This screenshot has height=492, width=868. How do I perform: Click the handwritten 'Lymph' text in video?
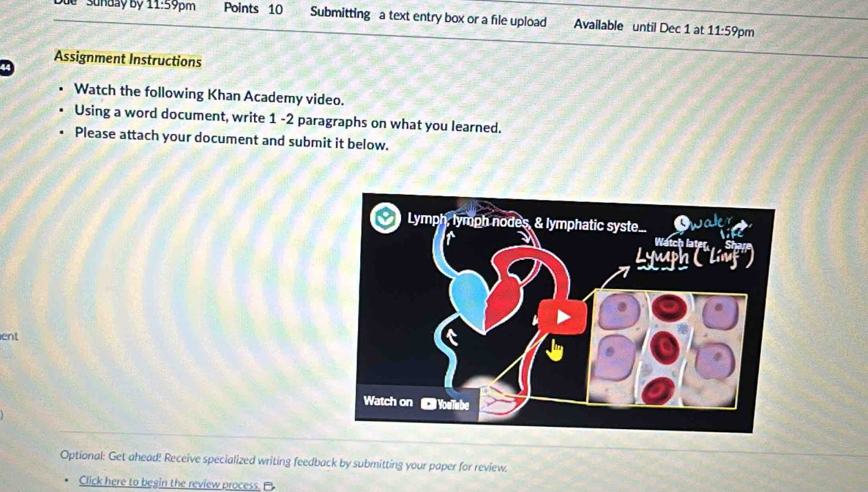662,258
